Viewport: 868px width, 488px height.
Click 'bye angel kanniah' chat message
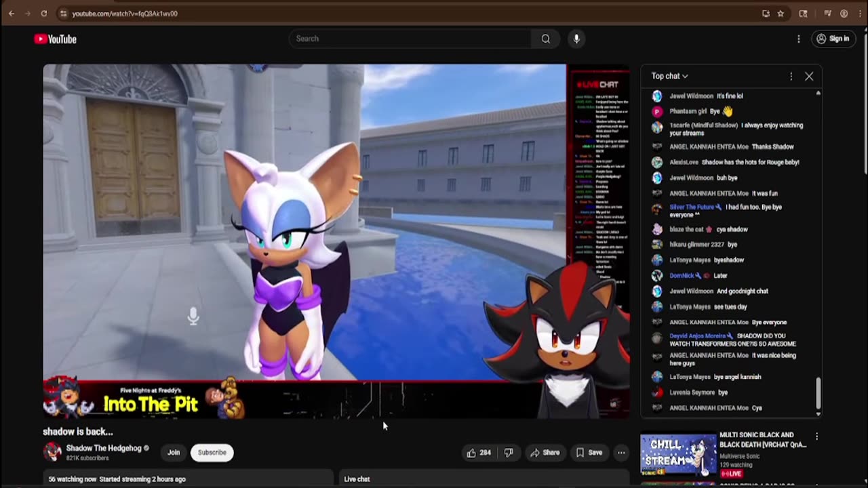(x=737, y=377)
